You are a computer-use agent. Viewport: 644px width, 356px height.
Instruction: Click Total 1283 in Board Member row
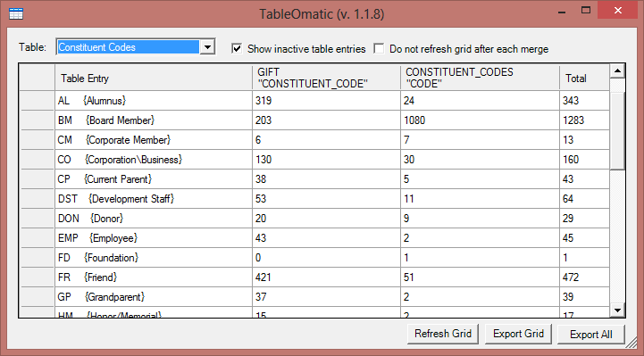point(584,120)
